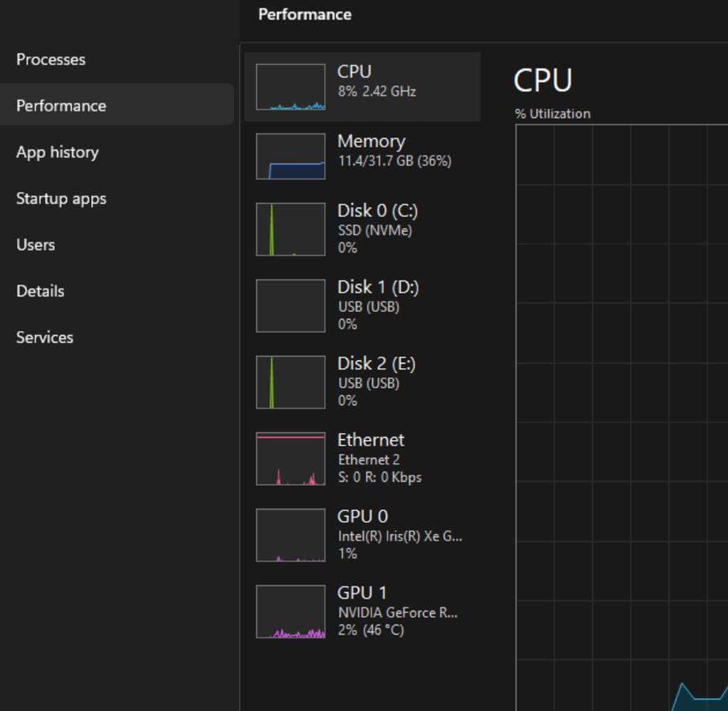Show the Services list page
728x711 pixels.
44,337
